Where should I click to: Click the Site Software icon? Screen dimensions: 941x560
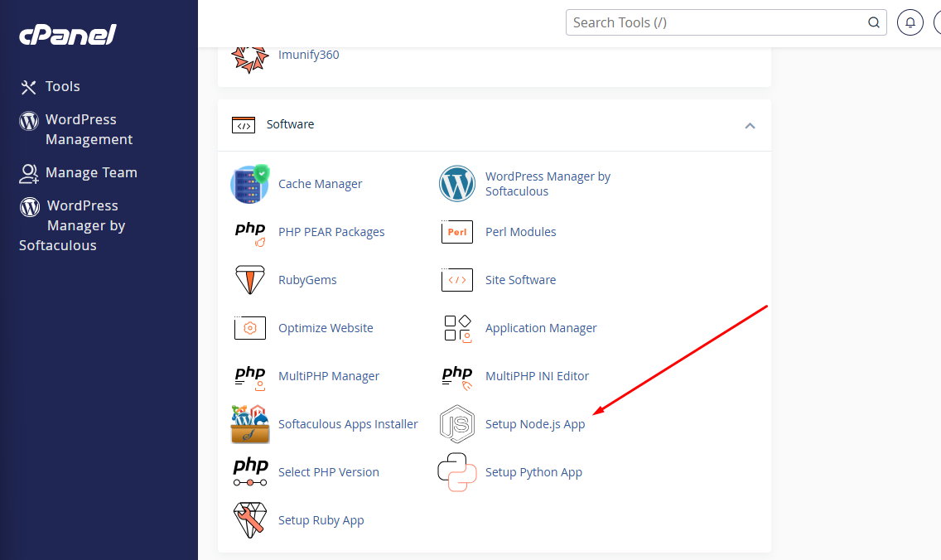[x=456, y=280]
